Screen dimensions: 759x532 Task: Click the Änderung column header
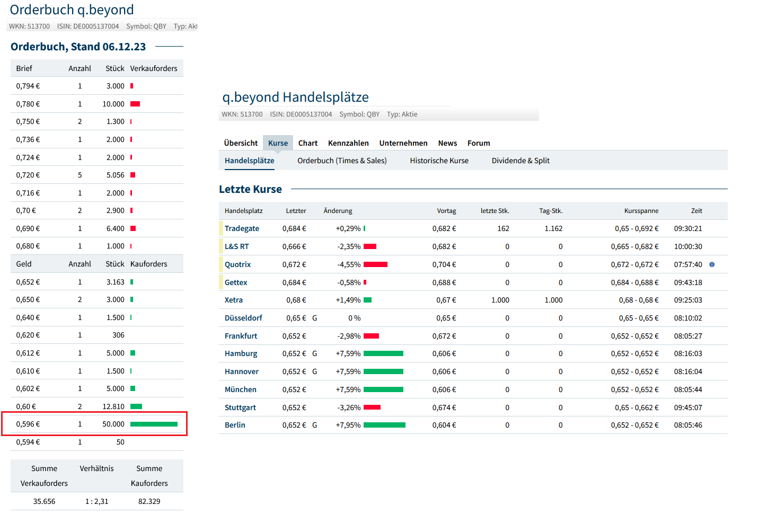pyautogui.click(x=338, y=211)
